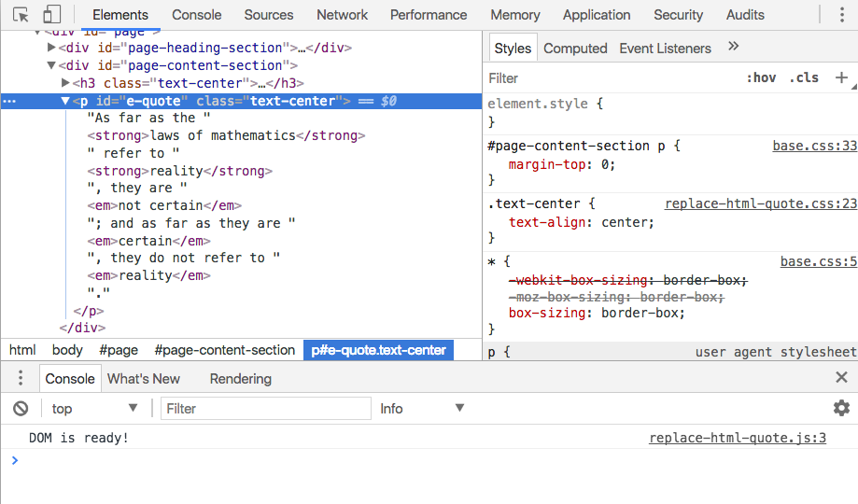858x504 pixels.
Task: Show more style tabs with double chevron
Action: 733,47
